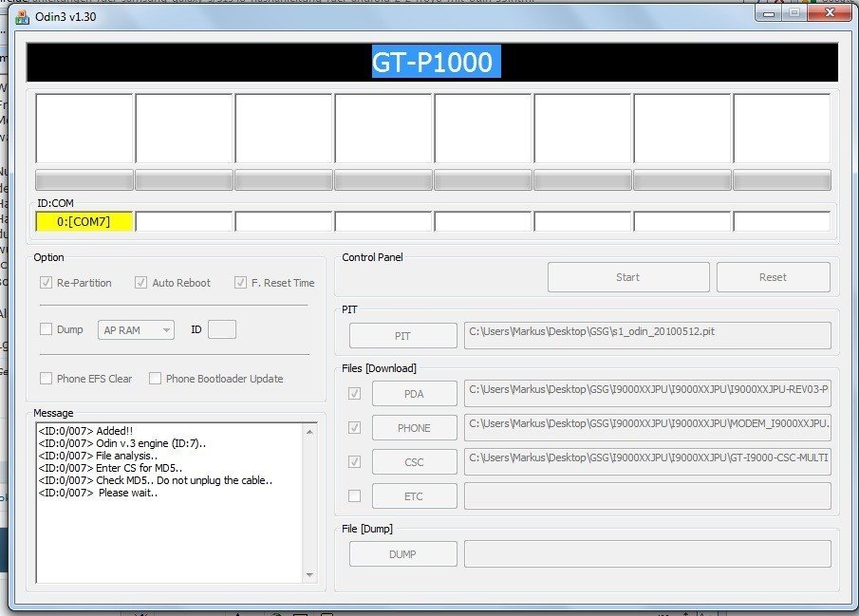The height and width of the screenshot is (616, 859).
Task: Click the PDA file path field
Action: (647, 394)
